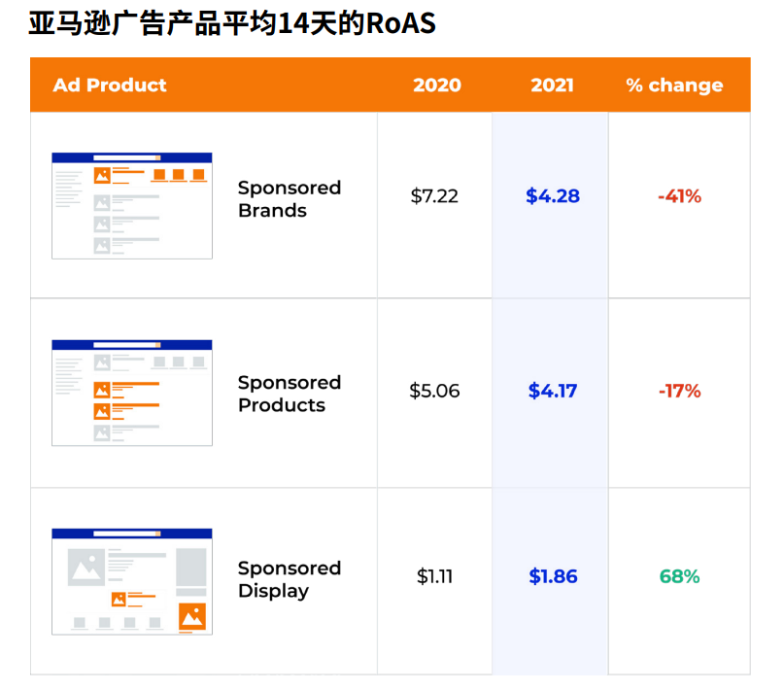The image size is (784, 690).
Task: Select the 'Ad Product' column header
Action: pos(110,85)
